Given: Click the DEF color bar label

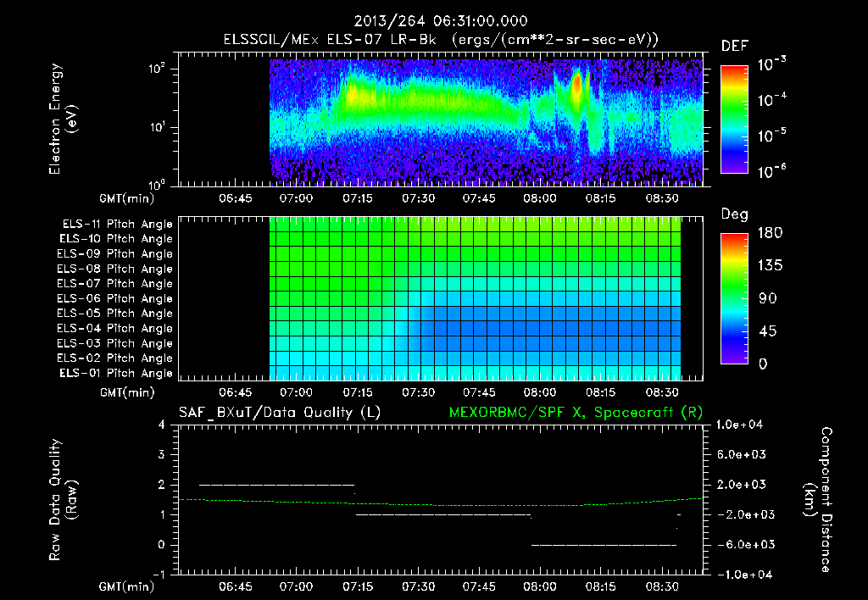Looking at the screenshot, I should point(735,46).
